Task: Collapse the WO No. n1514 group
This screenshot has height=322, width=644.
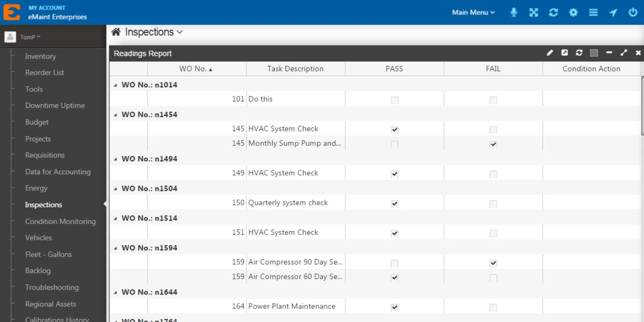Action: [115, 219]
